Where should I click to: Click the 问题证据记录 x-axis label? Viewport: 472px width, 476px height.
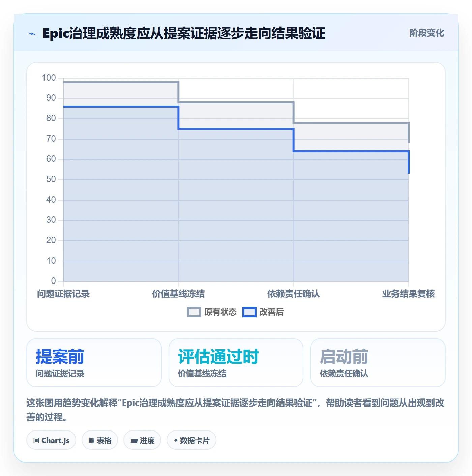tap(63, 294)
